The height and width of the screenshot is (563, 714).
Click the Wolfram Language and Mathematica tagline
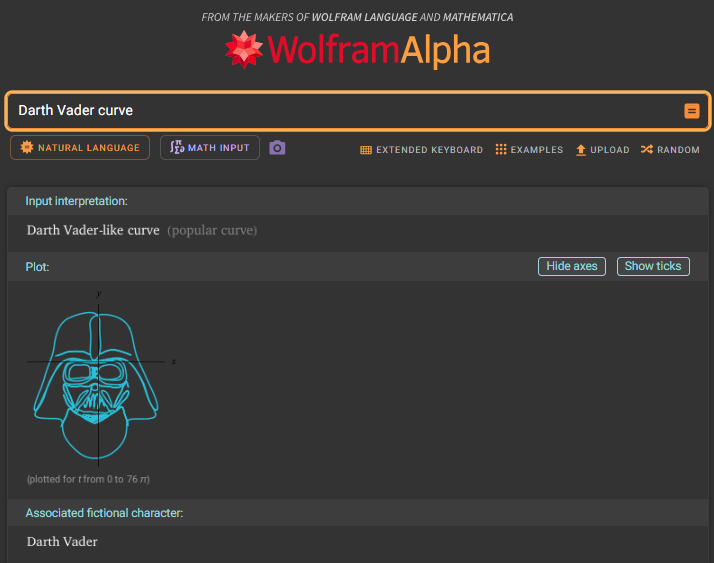tap(357, 17)
